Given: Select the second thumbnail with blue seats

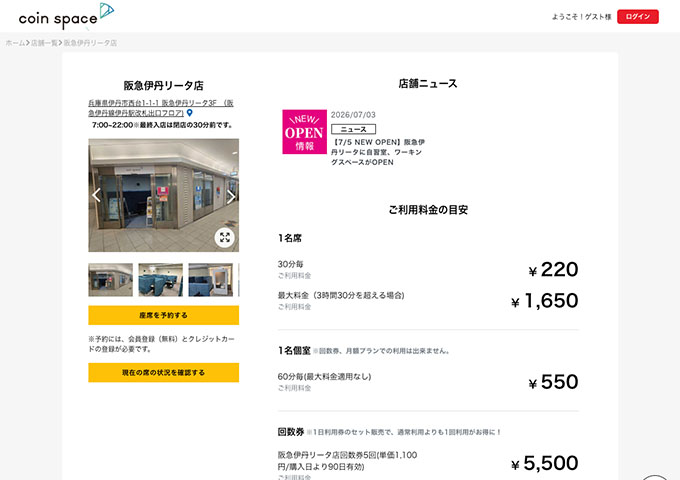Looking at the screenshot, I should [x=160, y=280].
